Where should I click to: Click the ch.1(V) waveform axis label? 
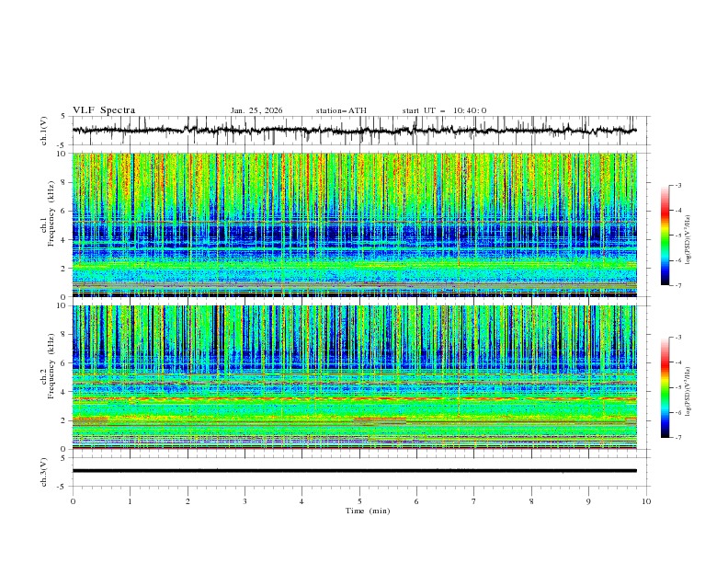coord(45,131)
